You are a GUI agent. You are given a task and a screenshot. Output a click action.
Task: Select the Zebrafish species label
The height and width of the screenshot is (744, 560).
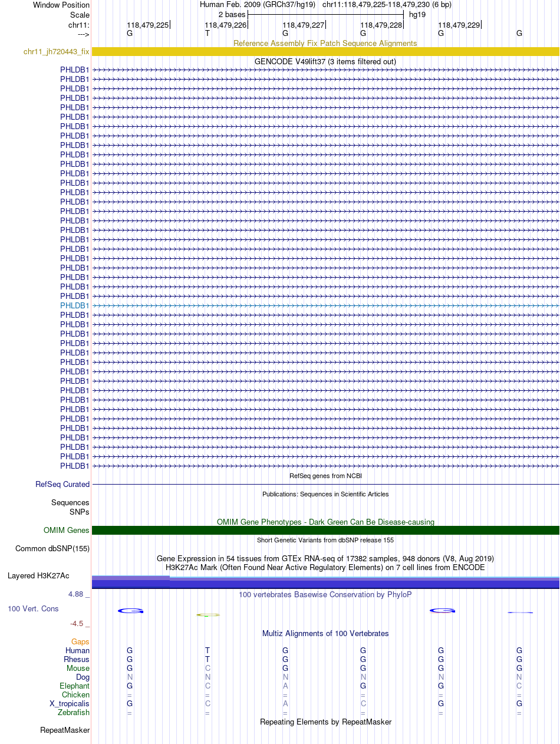74,712
